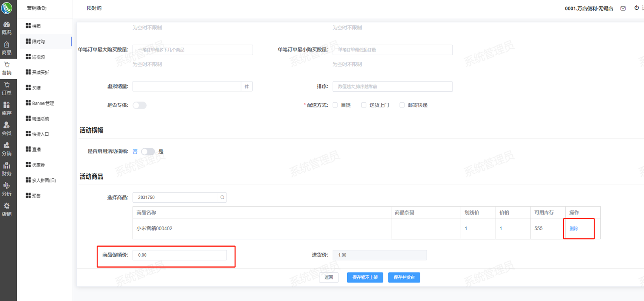
Task: Click the 限时购 page title at top
Action: pos(94,8)
